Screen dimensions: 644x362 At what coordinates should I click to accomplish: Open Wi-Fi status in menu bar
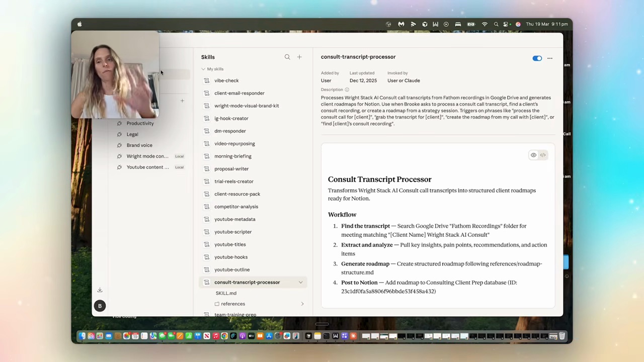(x=485, y=24)
